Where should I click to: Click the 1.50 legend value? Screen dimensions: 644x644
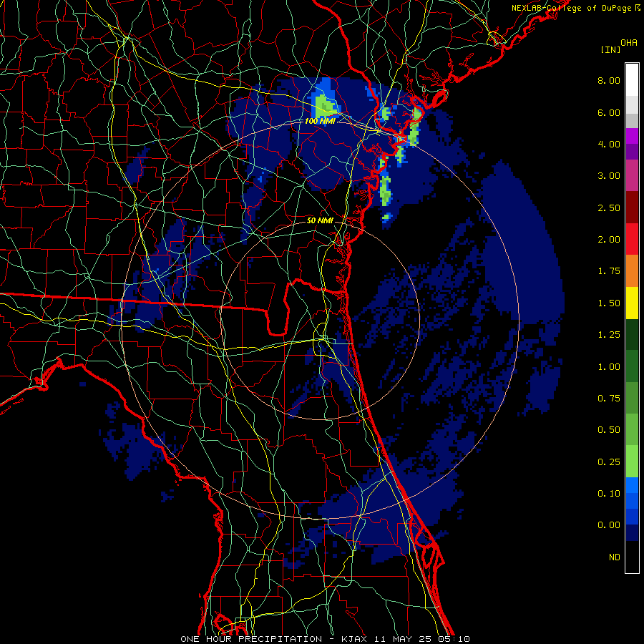coord(609,303)
